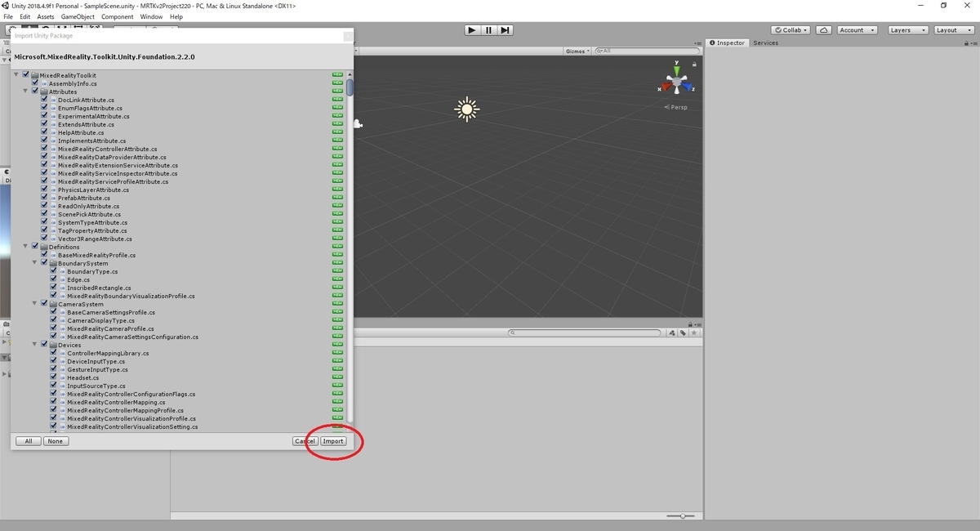Image resolution: width=980 pixels, height=531 pixels.
Task: Collapse the MixedRealityToolkit tree node
Action: point(16,75)
